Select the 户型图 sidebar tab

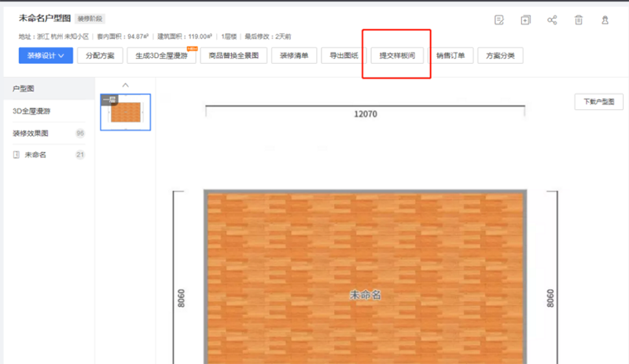point(24,90)
